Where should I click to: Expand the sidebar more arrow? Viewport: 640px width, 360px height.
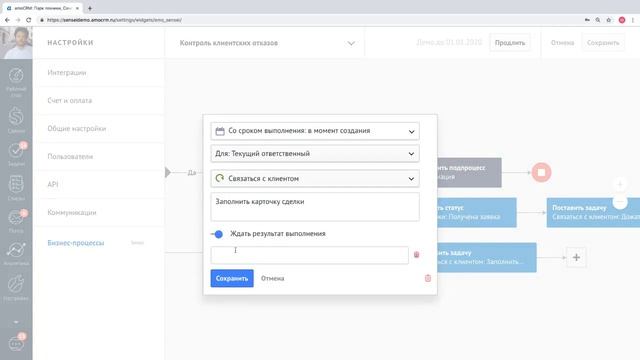click(x=16, y=322)
